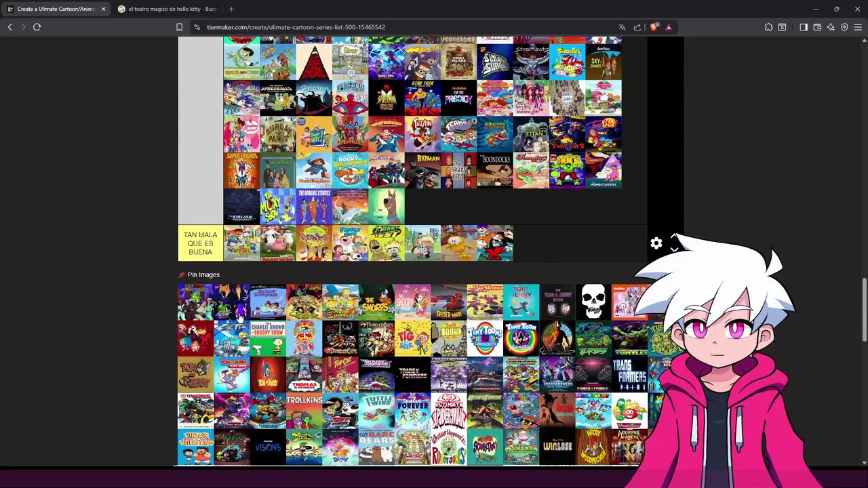Select Victor and Valentino thumbnail
Screen dimensions: 868x488
tap(195, 447)
